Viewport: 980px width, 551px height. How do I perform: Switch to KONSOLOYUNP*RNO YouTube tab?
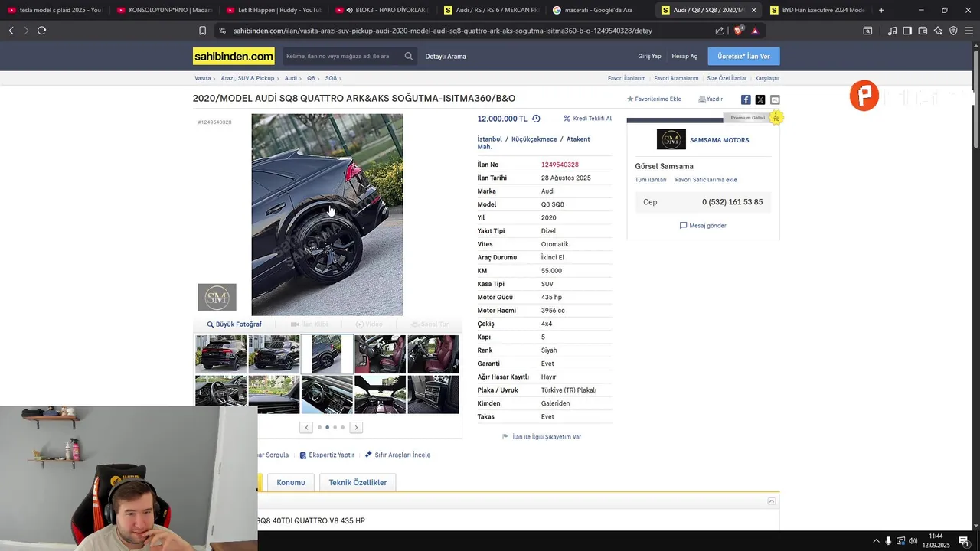coord(164,10)
